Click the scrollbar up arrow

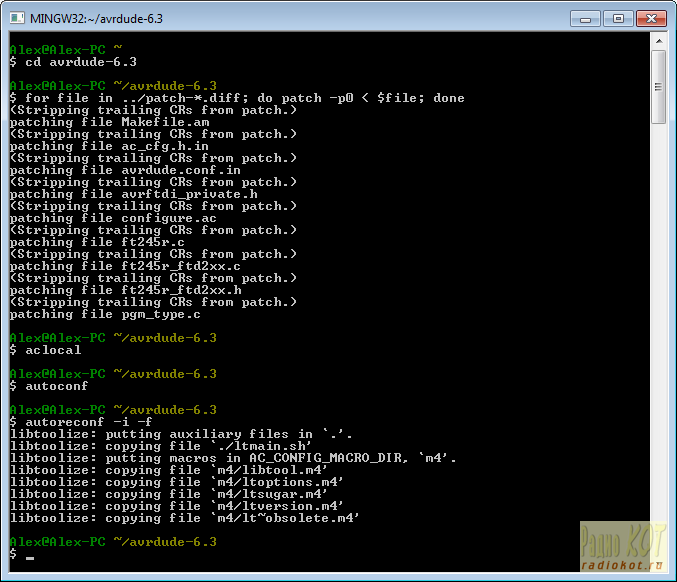pos(659,40)
